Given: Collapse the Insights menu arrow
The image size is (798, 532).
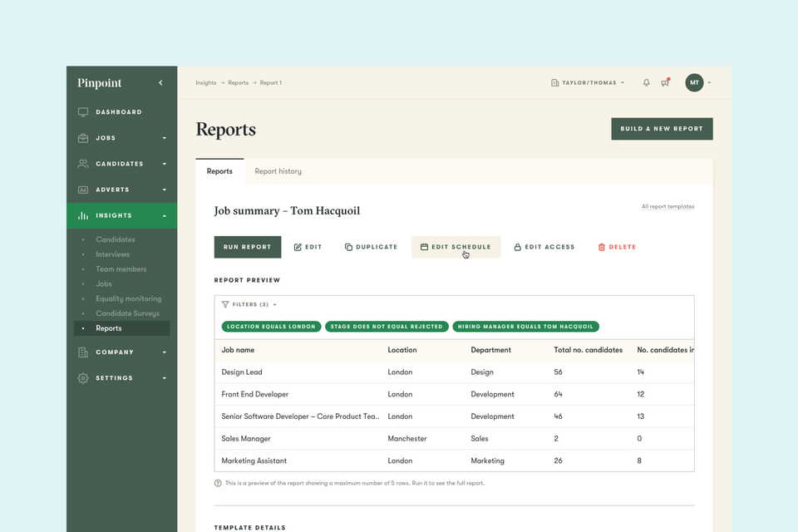Looking at the screenshot, I should click(x=165, y=216).
